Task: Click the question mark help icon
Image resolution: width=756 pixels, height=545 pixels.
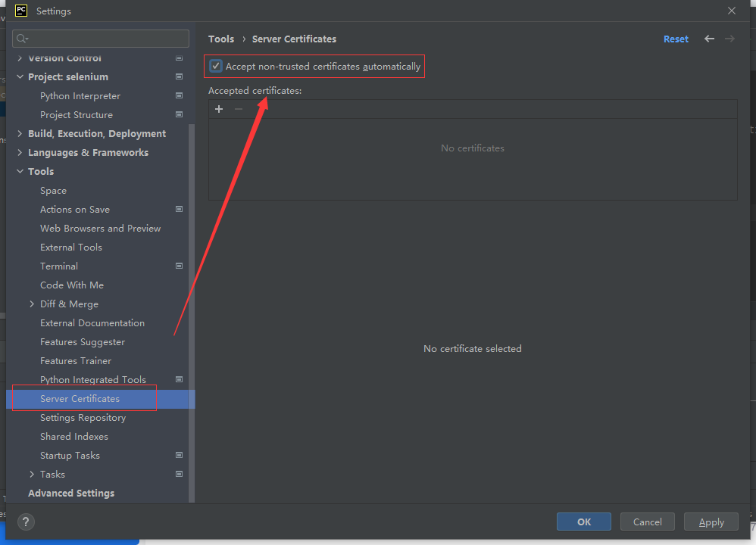Action: point(26,522)
